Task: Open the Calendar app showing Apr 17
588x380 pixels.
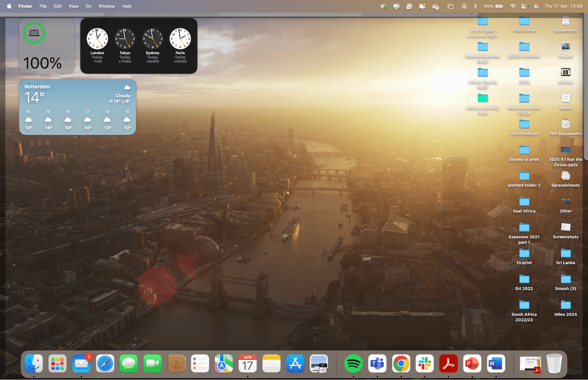Action: (247, 363)
